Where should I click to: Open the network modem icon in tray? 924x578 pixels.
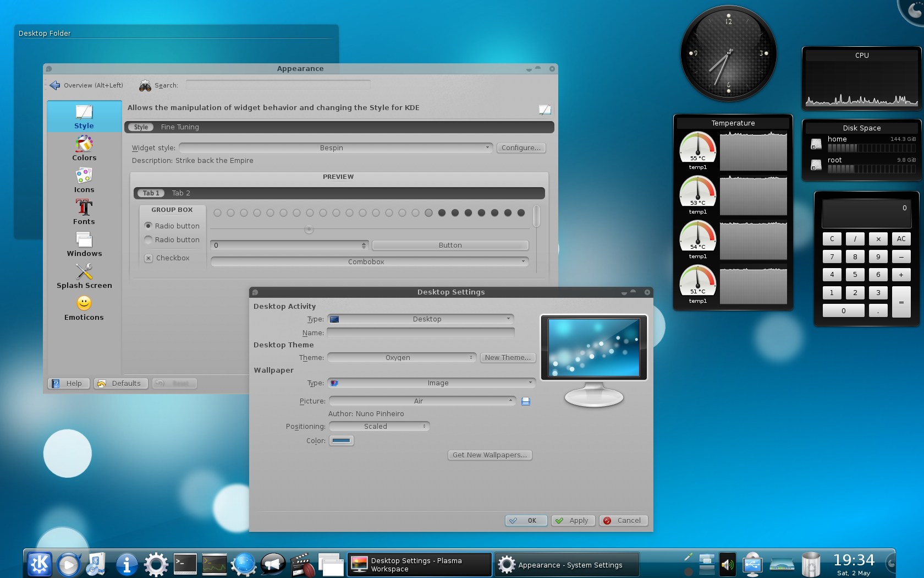click(x=782, y=564)
